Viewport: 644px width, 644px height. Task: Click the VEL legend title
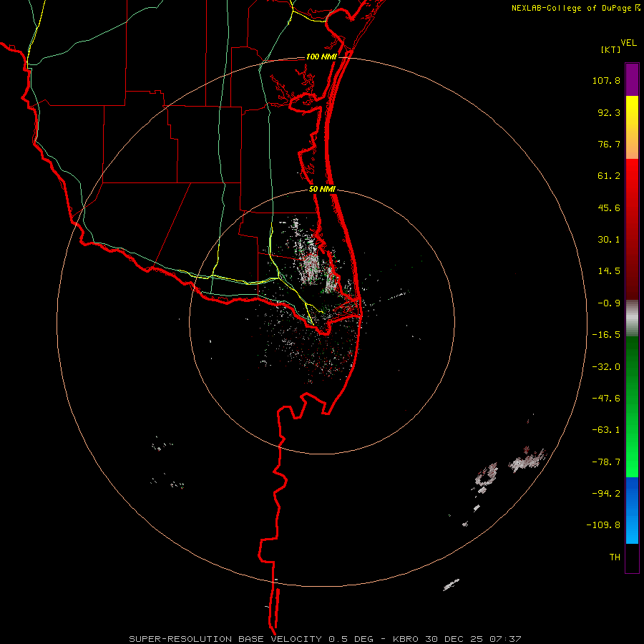click(x=628, y=43)
